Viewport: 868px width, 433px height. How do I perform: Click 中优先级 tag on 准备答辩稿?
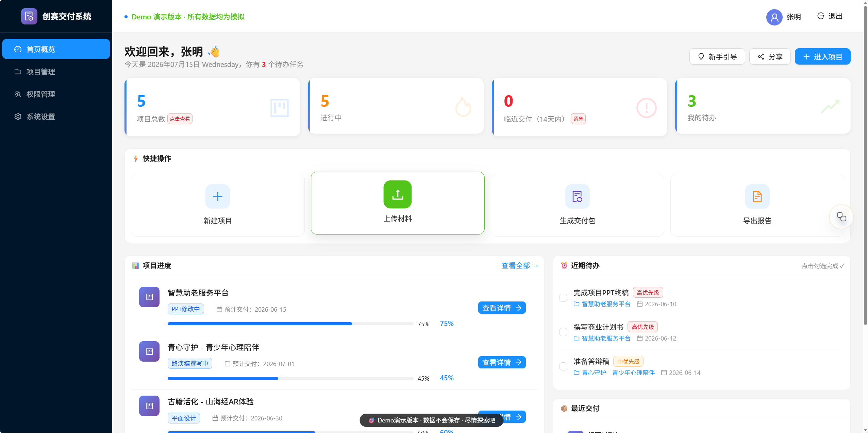point(628,361)
